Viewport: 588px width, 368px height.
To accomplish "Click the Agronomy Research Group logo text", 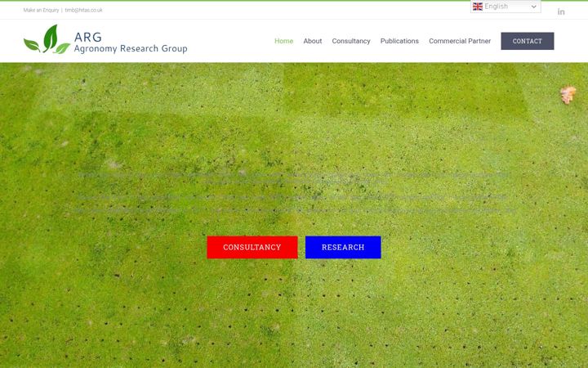I will point(131,48).
